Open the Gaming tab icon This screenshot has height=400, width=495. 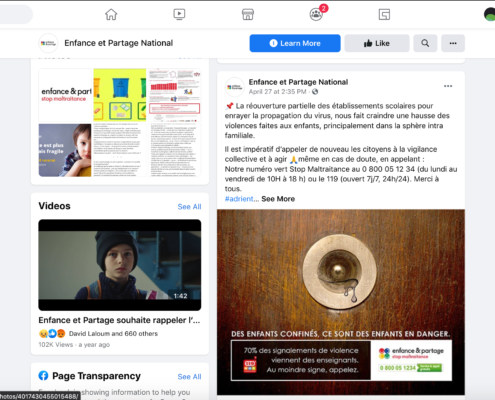coord(384,14)
